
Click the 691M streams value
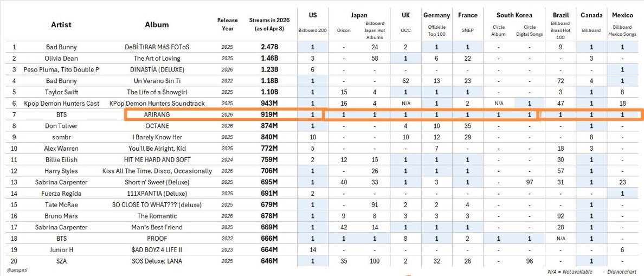pyautogui.click(x=269, y=193)
